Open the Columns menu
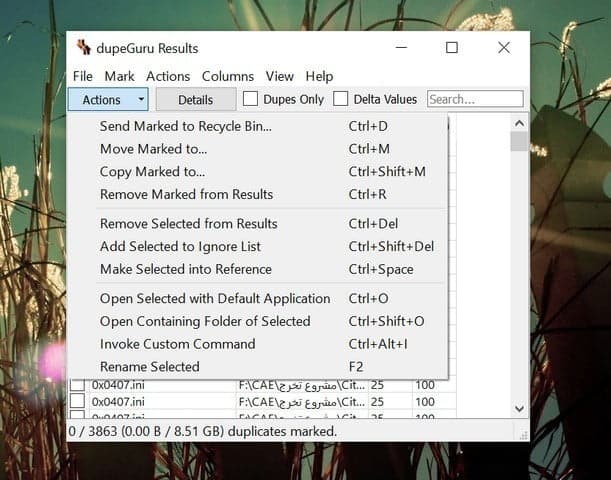Screen dimensions: 611x480 pos(228,76)
